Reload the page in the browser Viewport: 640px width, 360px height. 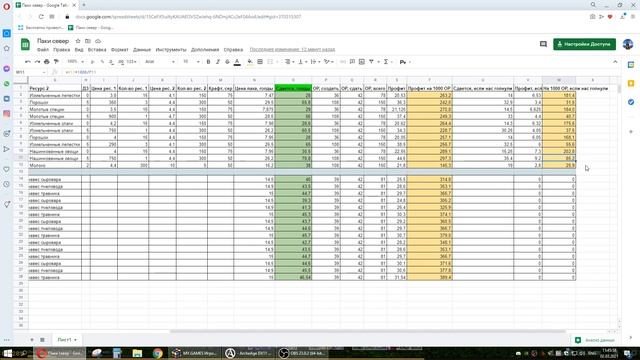[41, 17]
